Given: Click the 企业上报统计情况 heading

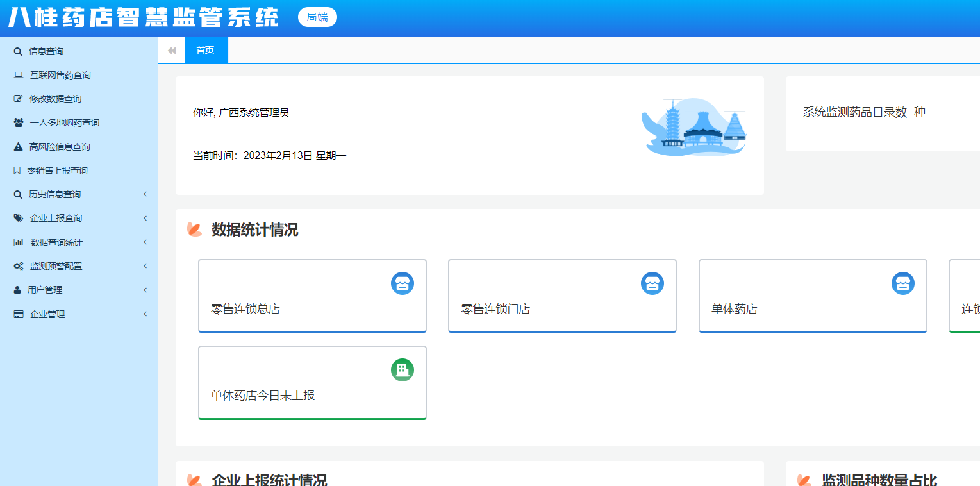Looking at the screenshot, I should click(269, 480).
